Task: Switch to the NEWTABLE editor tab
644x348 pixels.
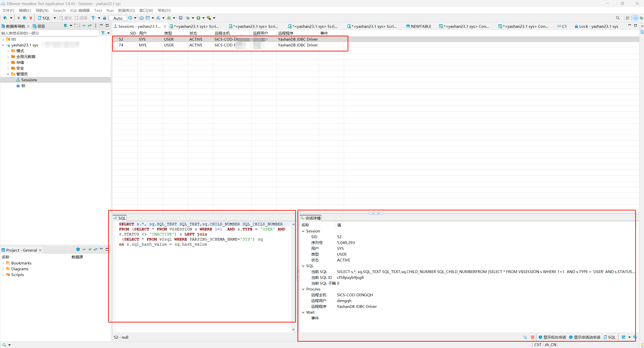Action: pyautogui.click(x=419, y=26)
